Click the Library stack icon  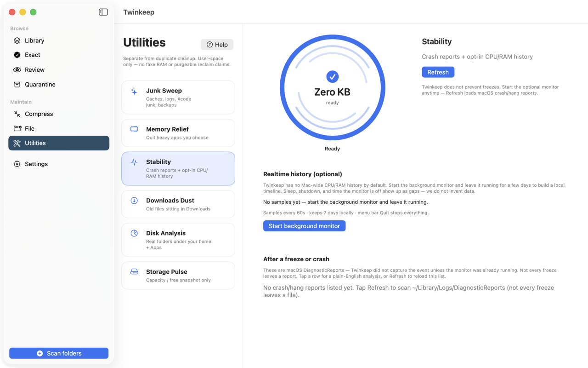click(17, 40)
